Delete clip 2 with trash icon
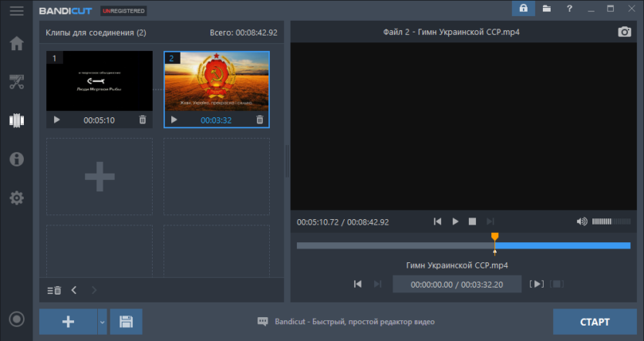 tap(260, 120)
